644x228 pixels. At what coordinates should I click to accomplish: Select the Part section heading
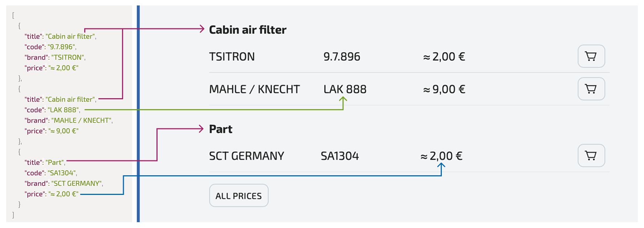click(x=221, y=129)
